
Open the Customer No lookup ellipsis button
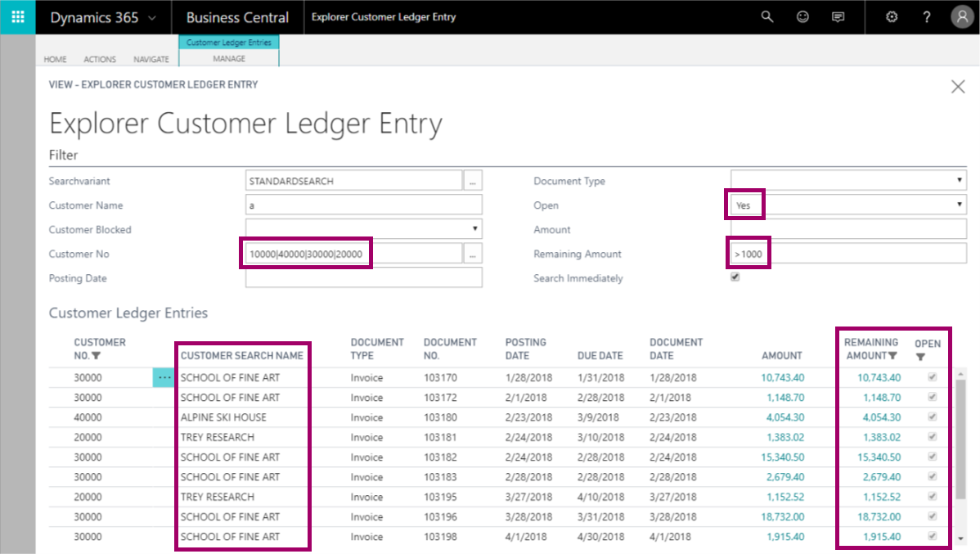tap(473, 254)
